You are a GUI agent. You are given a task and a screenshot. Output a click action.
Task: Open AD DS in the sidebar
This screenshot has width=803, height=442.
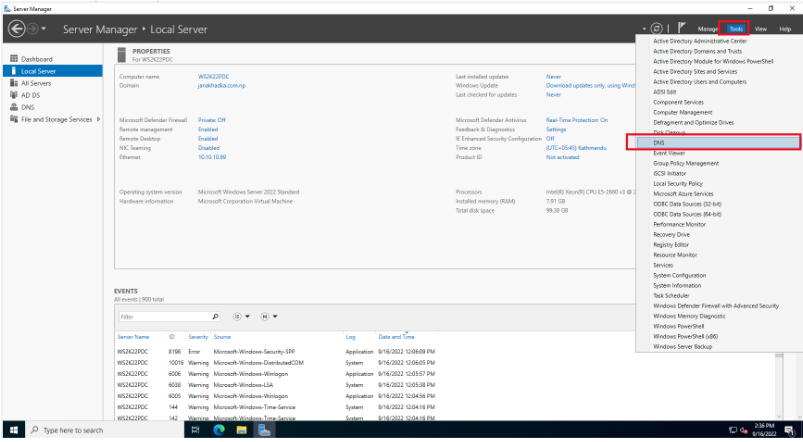click(x=31, y=95)
